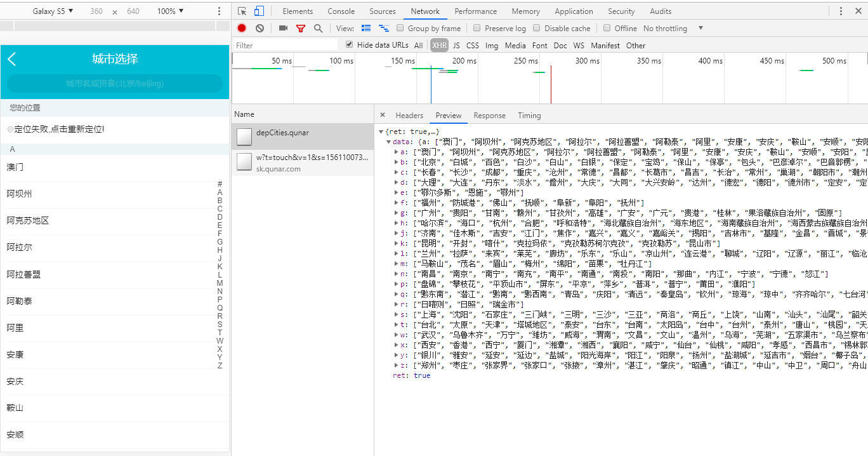Viewport: 868px width, 456px height.
Task: Activate the inspect element picker
Action: [242, 11]
